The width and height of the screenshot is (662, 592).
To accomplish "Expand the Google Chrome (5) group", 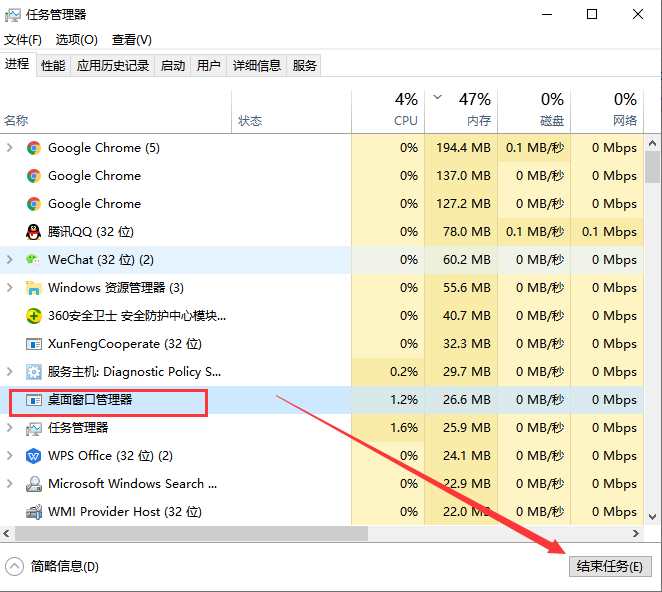I will tap(10, 147).
